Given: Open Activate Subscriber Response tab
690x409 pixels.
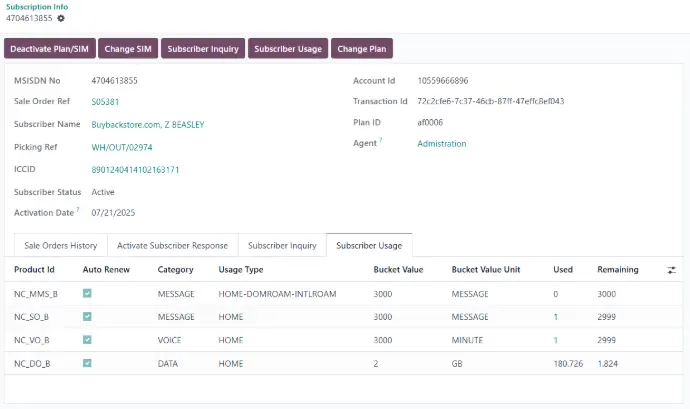Looking at the screenshot, I should pyautogui.click(x=172, y=245).
